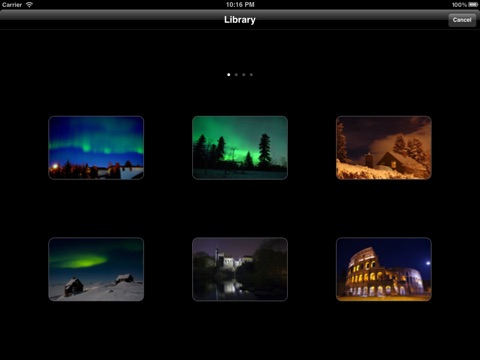Tap the Library title in navigation bar

[240, 20]
